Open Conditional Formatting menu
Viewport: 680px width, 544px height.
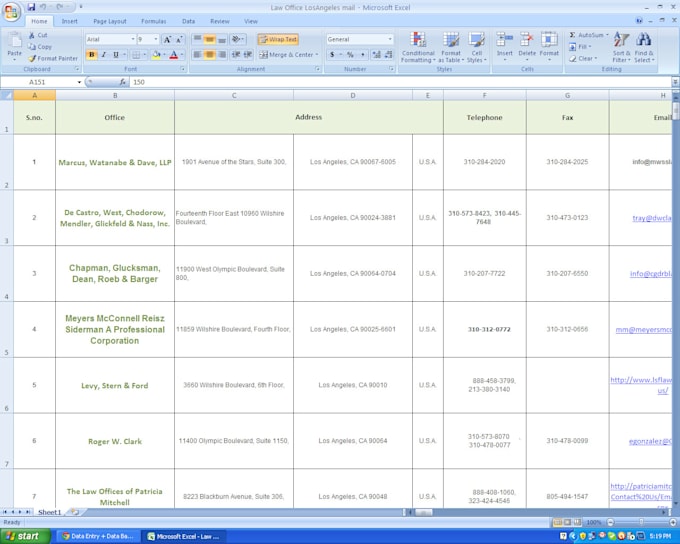(418, 47)
